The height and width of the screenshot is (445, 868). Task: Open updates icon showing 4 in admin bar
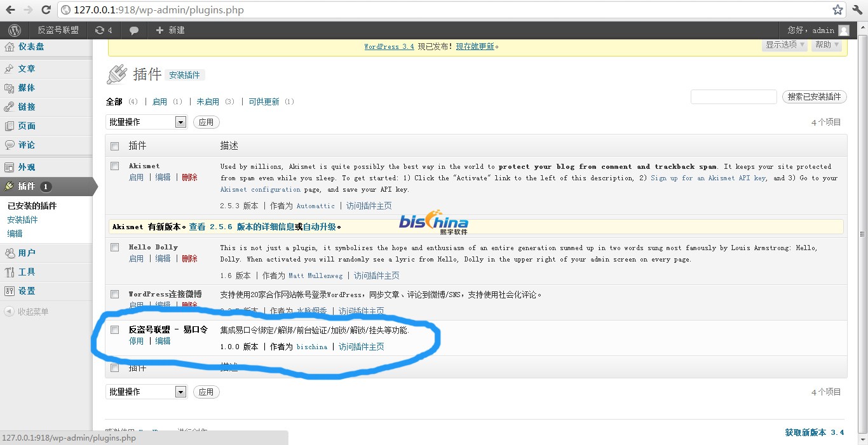104,30
